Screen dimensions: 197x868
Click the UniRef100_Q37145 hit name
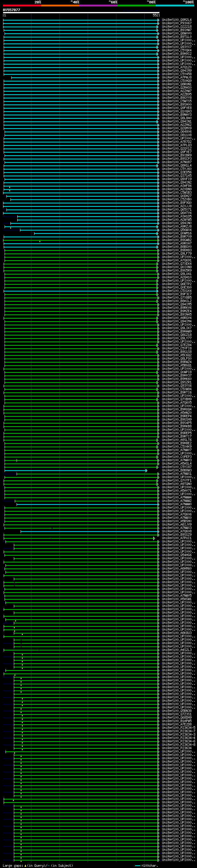pos(176,176)
